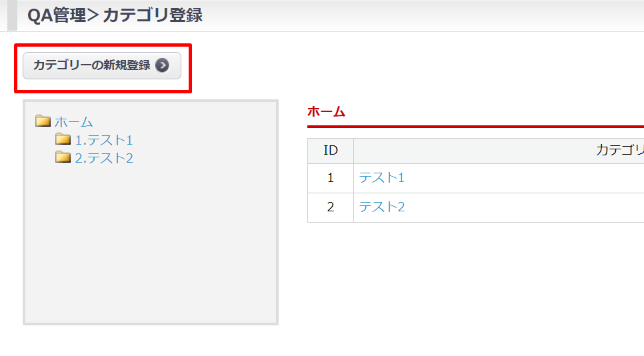Click the ID column header
The width and height of the screenshot is (644, 356).
point(331,151)
